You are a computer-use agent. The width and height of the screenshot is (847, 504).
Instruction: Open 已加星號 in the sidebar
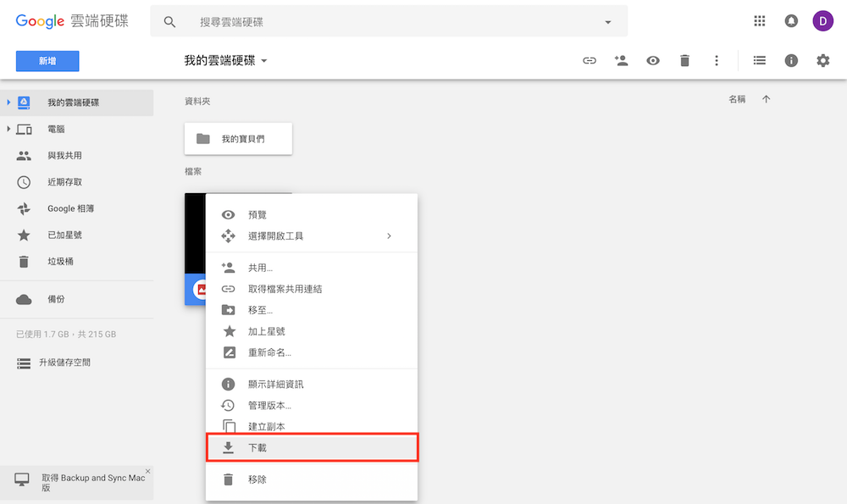(x=77, y=235)
